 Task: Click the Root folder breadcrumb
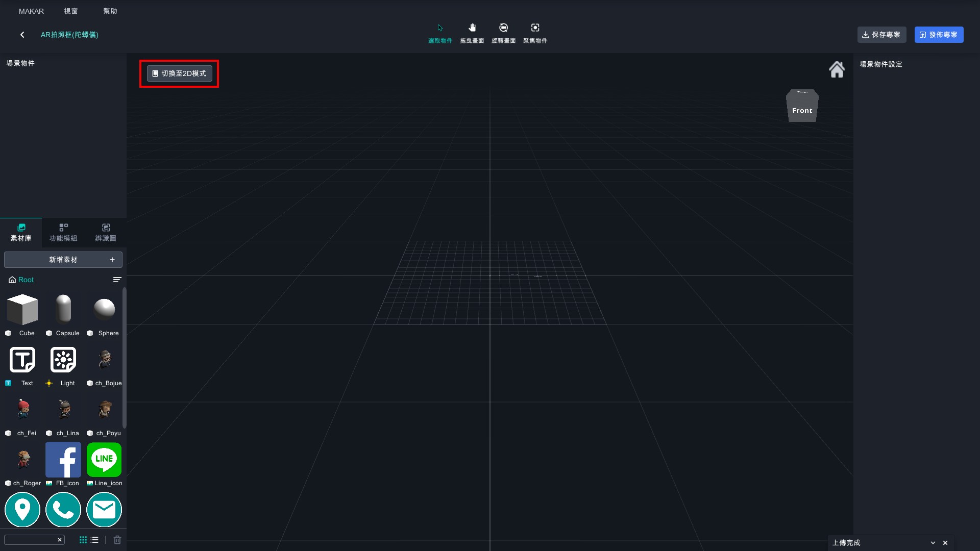point(21,280)
